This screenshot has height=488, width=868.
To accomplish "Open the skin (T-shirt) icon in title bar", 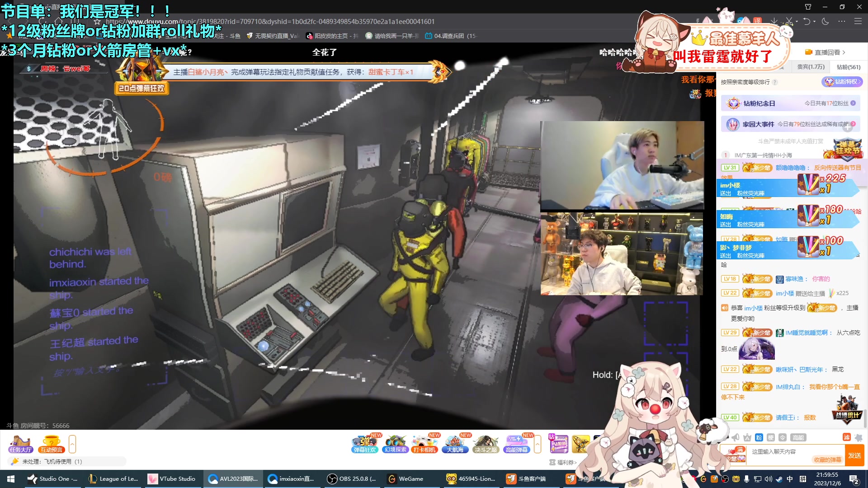I will click(808, 7).
